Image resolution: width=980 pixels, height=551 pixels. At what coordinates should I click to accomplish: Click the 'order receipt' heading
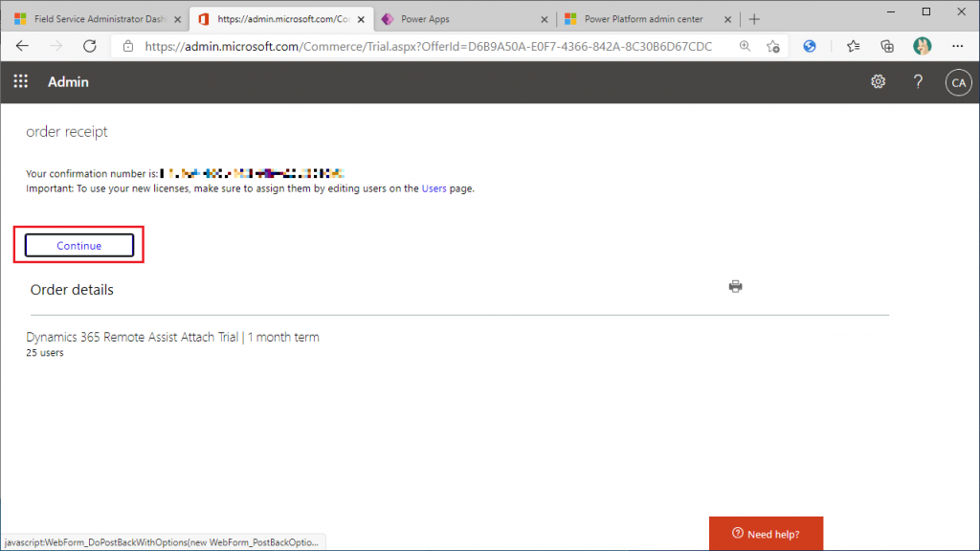tap(67, 131)
